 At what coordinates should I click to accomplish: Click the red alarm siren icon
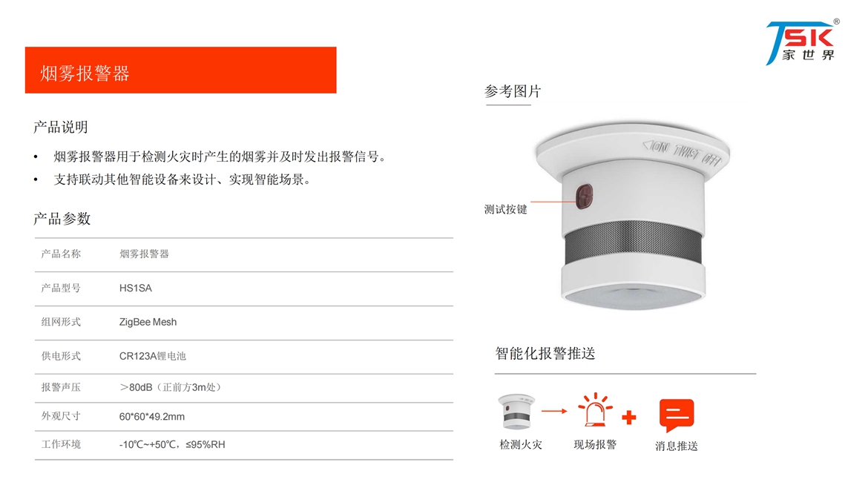(595, 410)
